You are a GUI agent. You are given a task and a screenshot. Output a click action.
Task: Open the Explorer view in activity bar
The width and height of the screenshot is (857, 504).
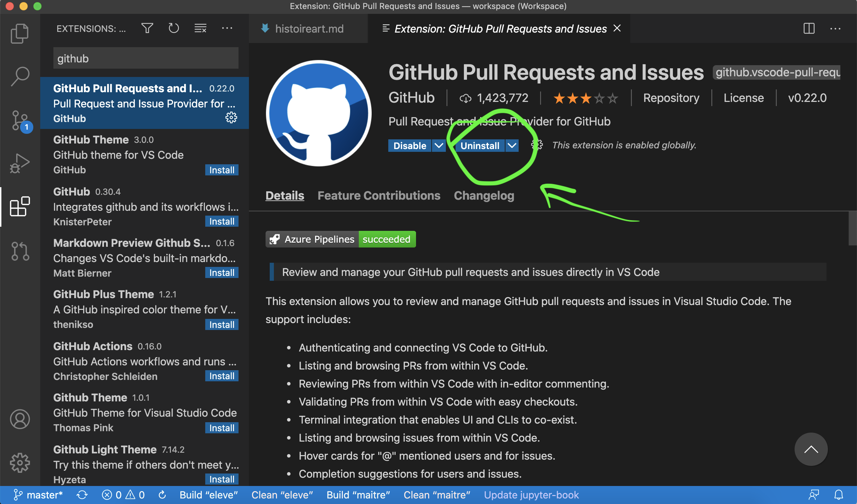(x=20, y=34)
